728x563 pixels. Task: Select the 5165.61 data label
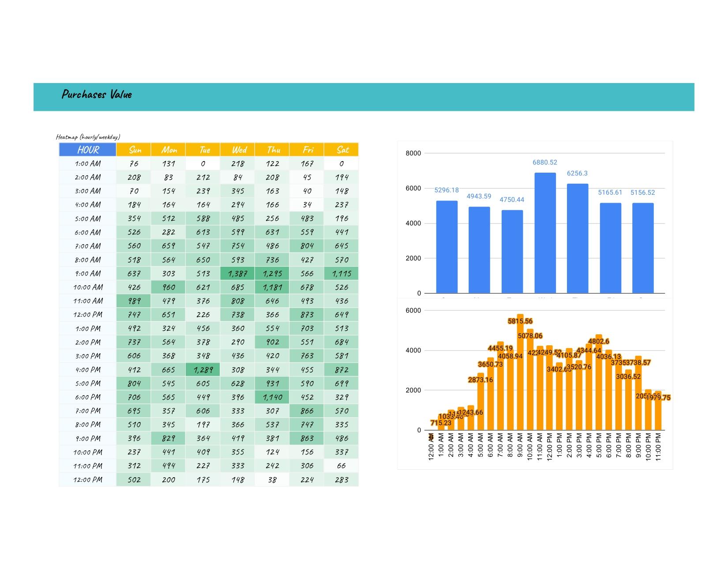pyautogui.click(x=610, y=193)
